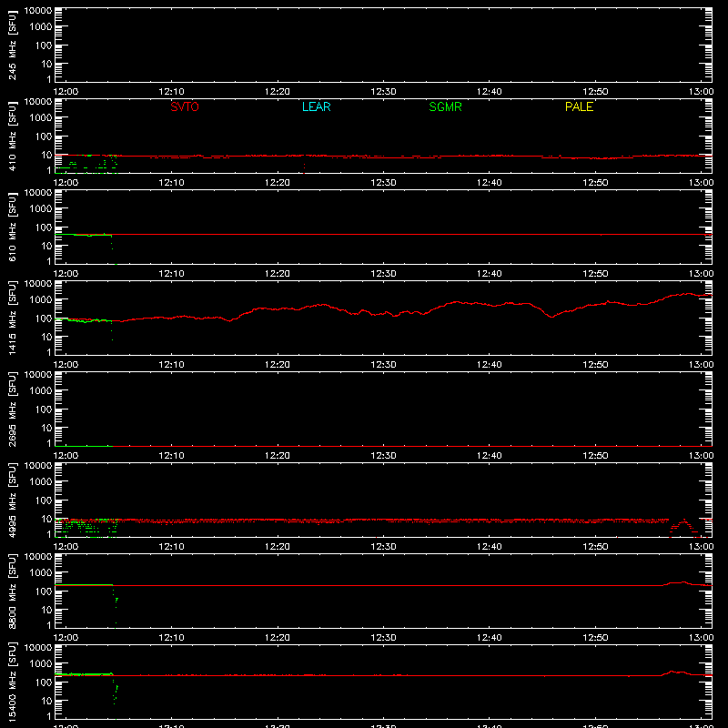Select the 245 MHz [SFU] axis title
Image resolution: width=728 pixels, height=728 pixels.
[x=12, y=45]
